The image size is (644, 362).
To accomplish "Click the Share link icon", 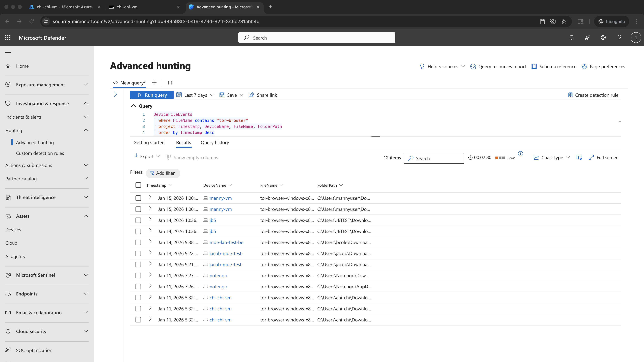I will (251, 95).
